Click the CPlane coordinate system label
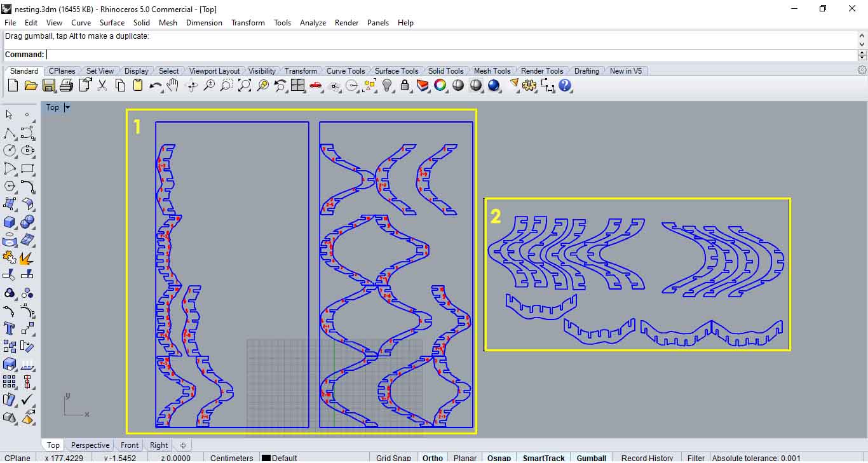 click(x=17, y=458)
